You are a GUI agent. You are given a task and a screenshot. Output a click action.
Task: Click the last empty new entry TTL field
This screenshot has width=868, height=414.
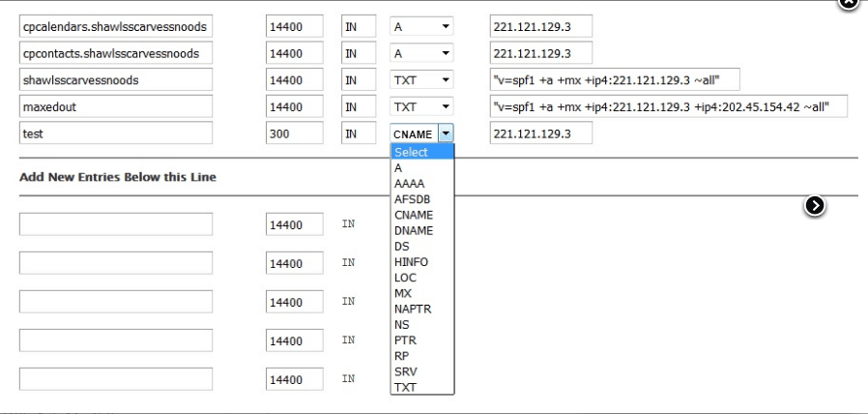pyautogui.click(x=294, y=380)
